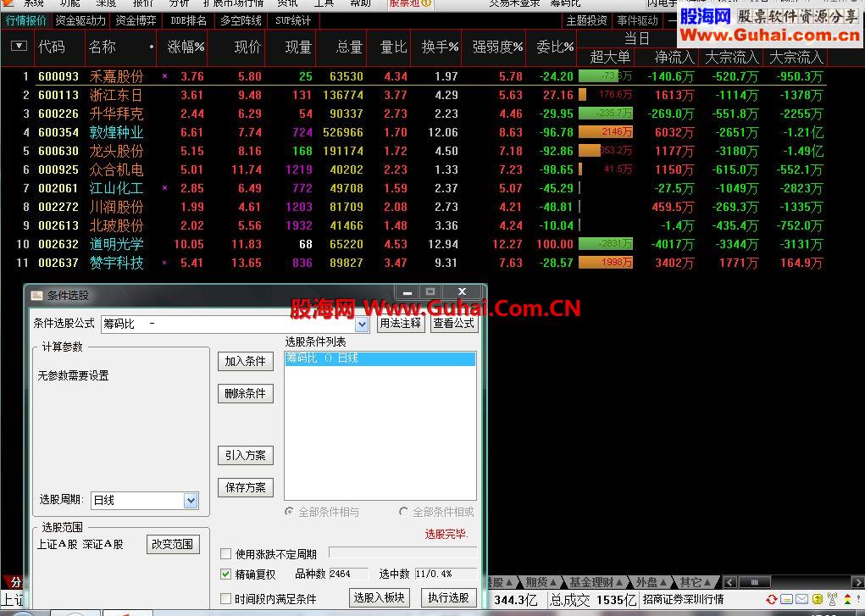The width and height of the screenshot is (865, 616).
Task: Click the 查看公式 button
Action: point(453,324)
